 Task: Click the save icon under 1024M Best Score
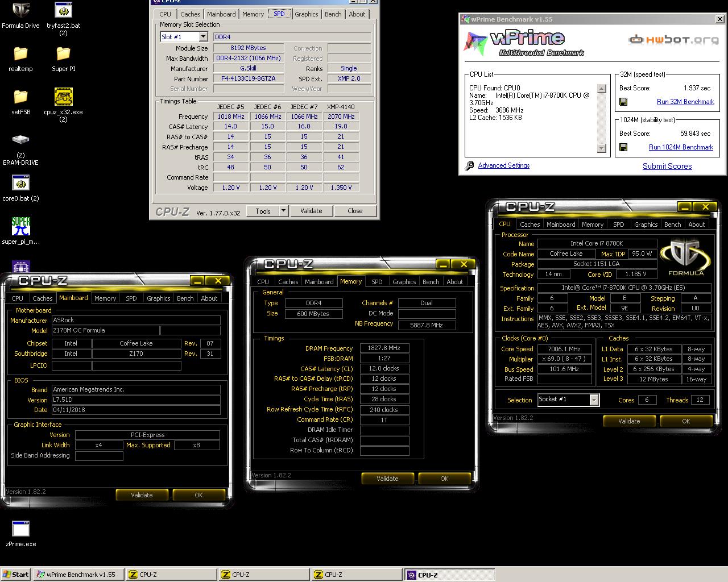coord(623,147)
